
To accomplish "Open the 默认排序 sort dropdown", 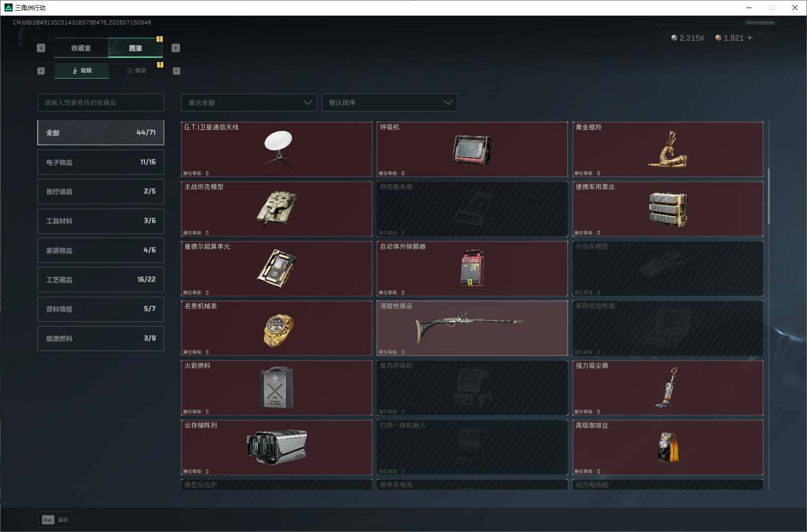I will 389,102.
